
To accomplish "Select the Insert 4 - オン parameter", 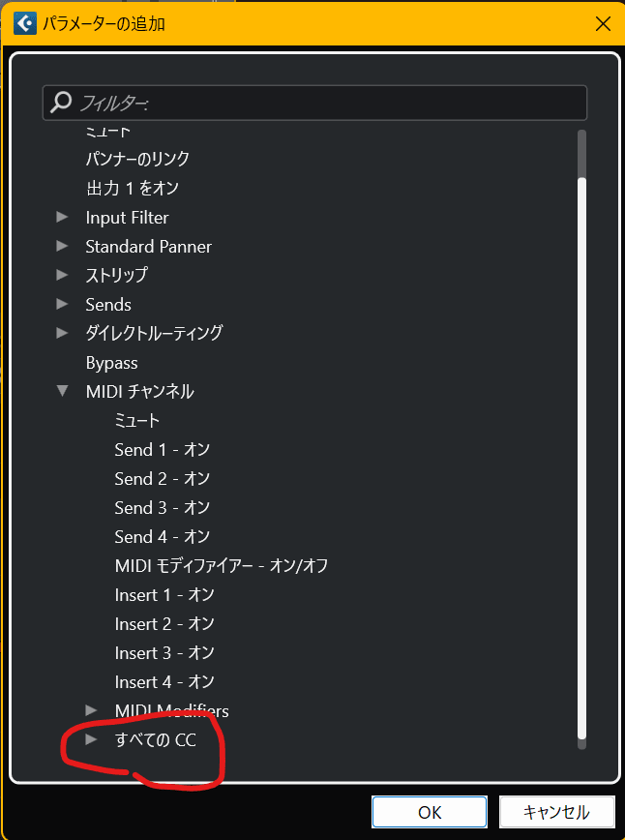I will (164, 681).
